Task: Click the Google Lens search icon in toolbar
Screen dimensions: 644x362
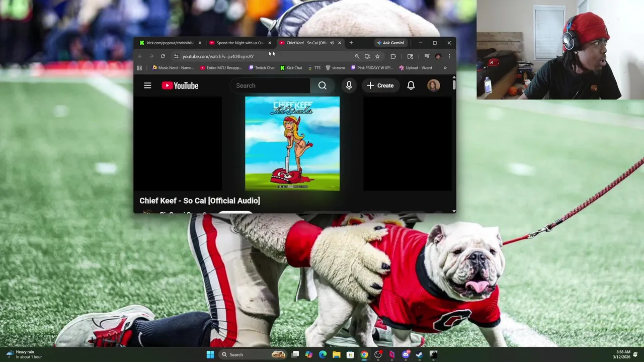Action: pyautogui.click(x=410, y=56)
